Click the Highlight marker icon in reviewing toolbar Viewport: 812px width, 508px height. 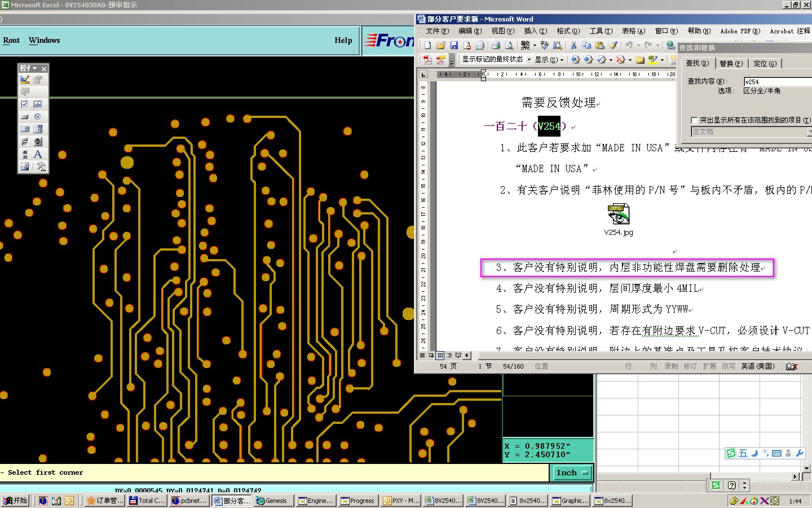(x=652, y=59)
